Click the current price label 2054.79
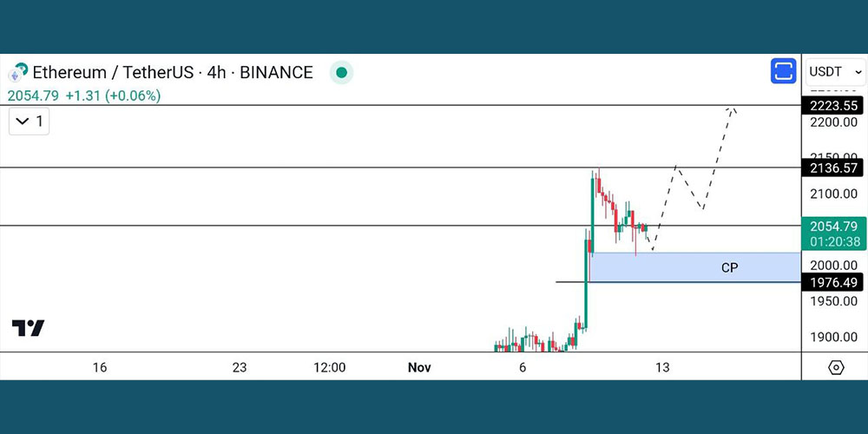This screenshot has height=434, width=868. click(834, 227)
